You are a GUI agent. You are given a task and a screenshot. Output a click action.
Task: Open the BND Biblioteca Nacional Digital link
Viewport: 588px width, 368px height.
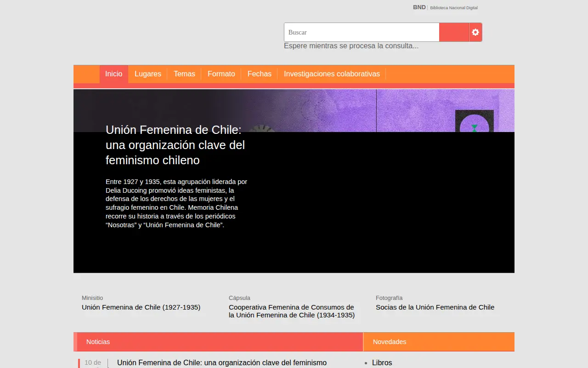tap(445, 7)
